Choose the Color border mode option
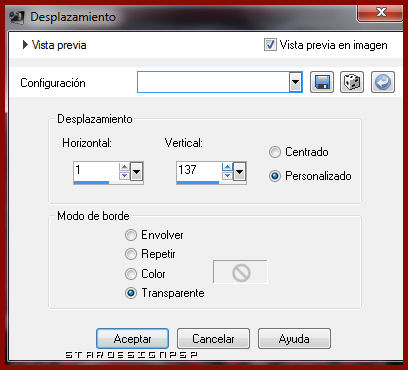The height and width of the screenshot is (370, 408). 131,274
